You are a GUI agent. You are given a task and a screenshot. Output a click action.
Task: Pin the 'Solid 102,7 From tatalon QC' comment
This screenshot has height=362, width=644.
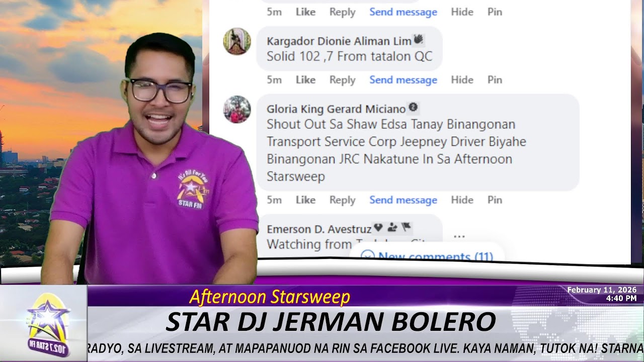click(x=495, y=79)
